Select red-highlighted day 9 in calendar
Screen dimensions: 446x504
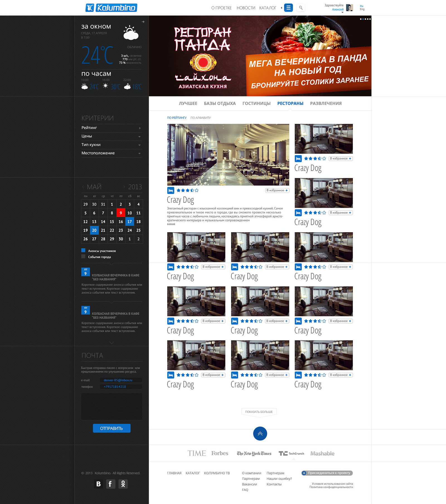tap(121, 213)
